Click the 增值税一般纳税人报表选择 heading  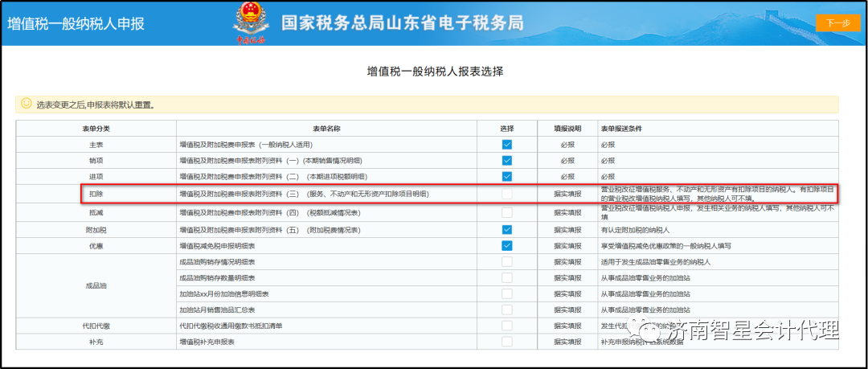435,72
